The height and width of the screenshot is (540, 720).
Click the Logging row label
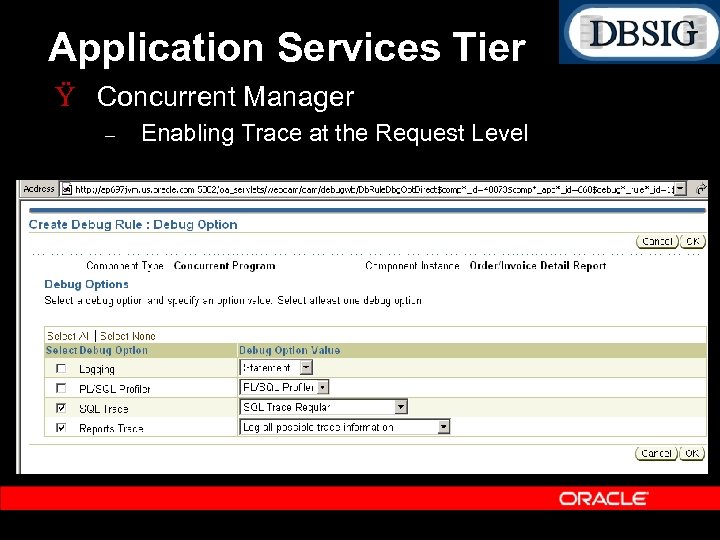(97, 369)
